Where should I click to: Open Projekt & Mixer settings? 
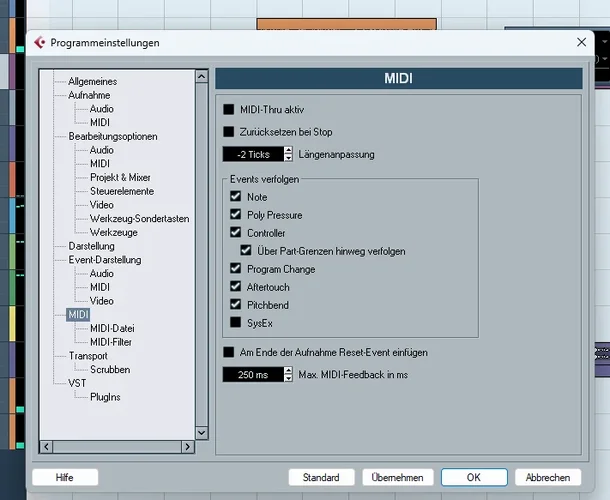click(120, 177)
